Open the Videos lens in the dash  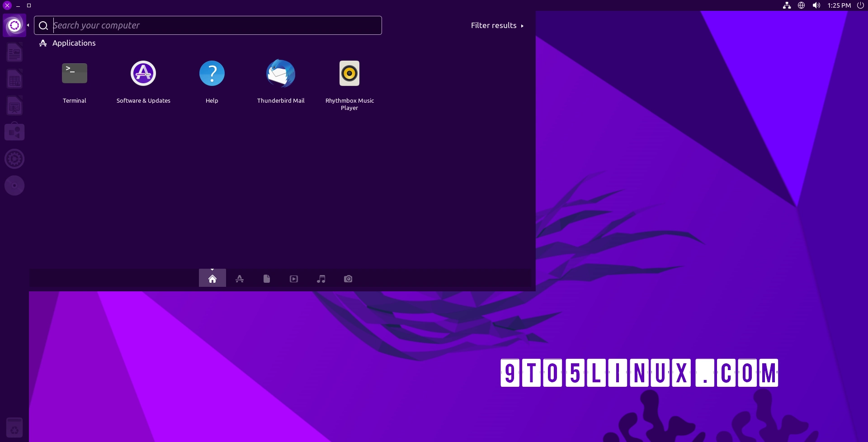pos(294,278)
